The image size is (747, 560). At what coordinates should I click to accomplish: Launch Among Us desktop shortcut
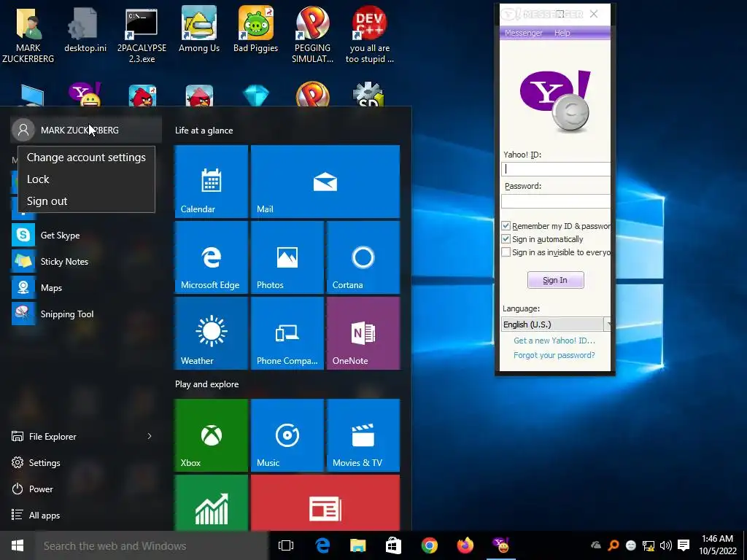(x=198, y=29)
